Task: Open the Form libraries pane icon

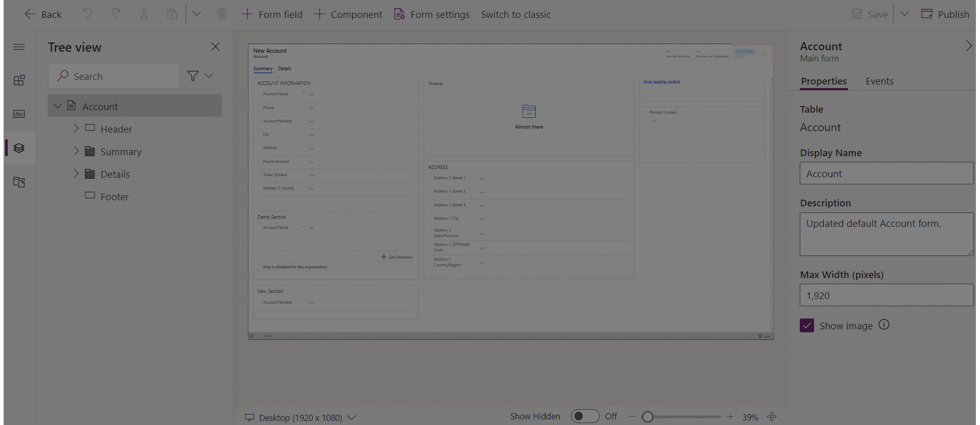Action: coord(19,182)
